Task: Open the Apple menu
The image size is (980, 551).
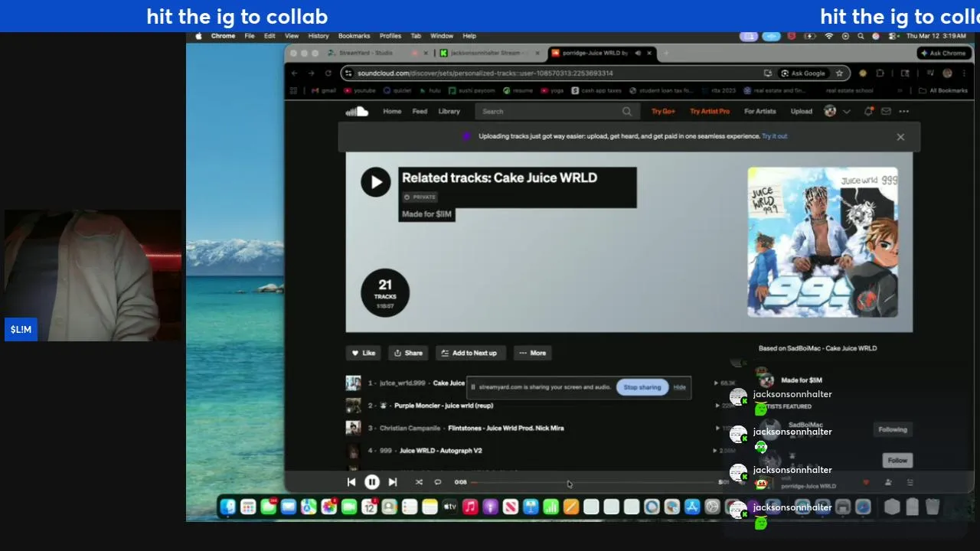Action: tap(199, 36)
